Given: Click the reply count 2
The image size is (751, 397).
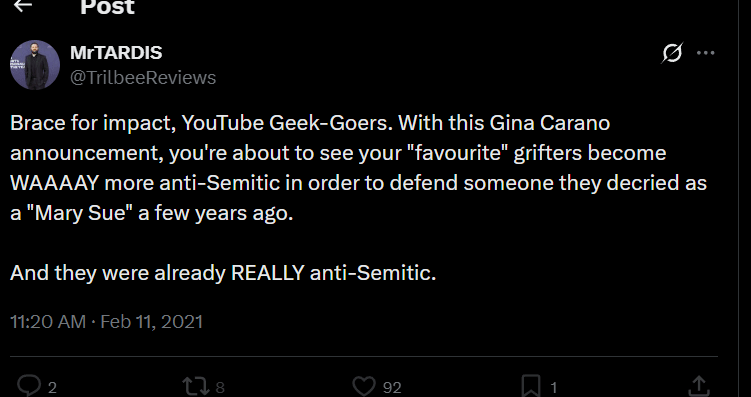Looking at the screenshot, I should [52, 387].
